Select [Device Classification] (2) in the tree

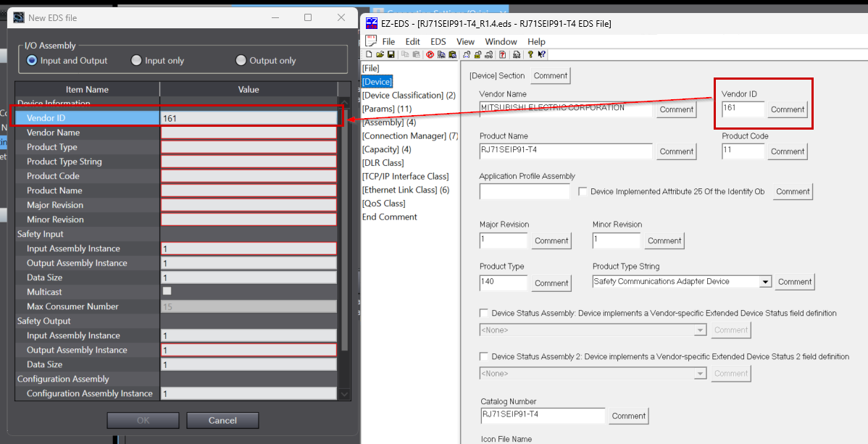pyautogui.click(x=409, y=95)
